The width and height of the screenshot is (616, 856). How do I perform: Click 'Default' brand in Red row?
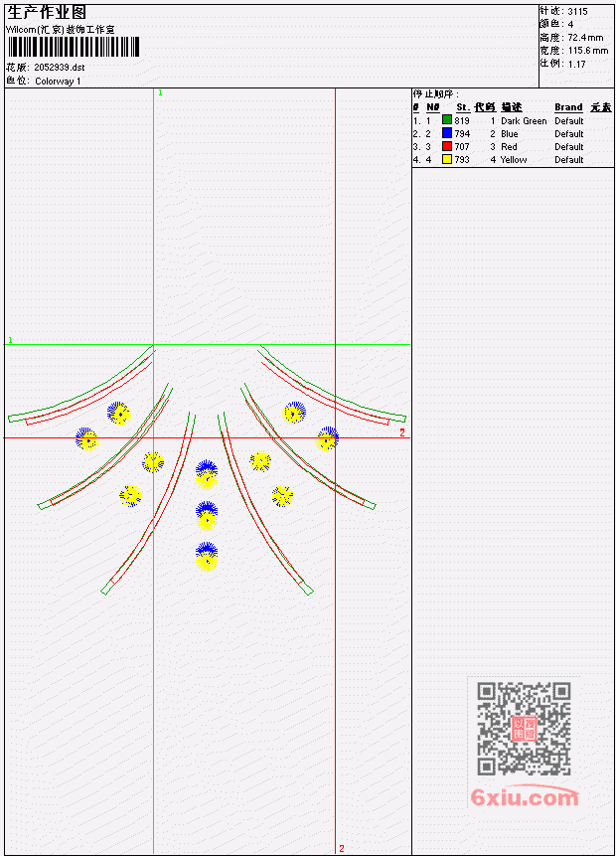(569, 147)
